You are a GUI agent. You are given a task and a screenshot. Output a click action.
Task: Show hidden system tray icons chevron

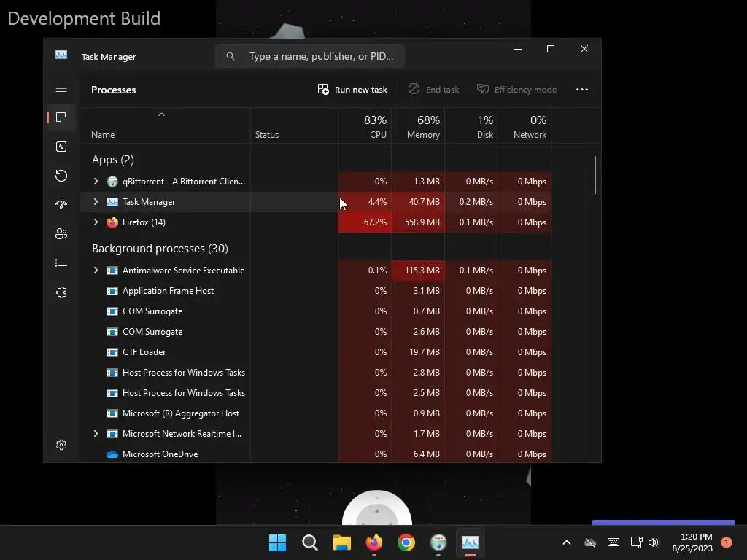567,542
